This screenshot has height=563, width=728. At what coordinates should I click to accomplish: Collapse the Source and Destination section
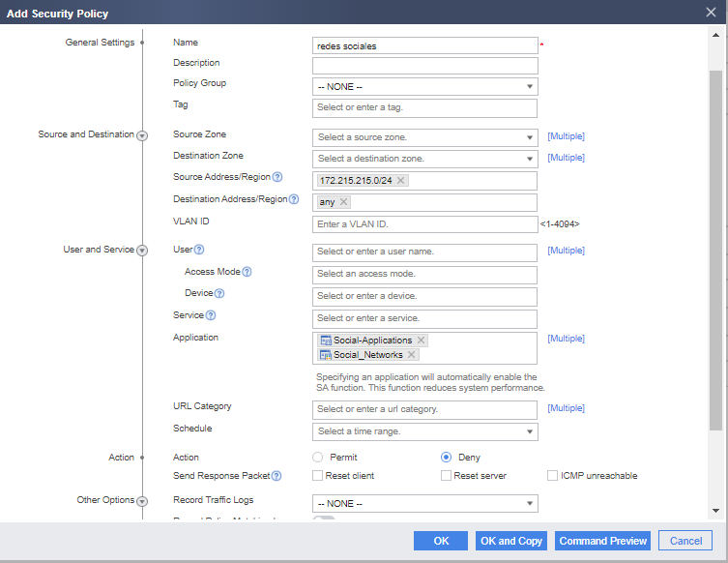(142, 135)
